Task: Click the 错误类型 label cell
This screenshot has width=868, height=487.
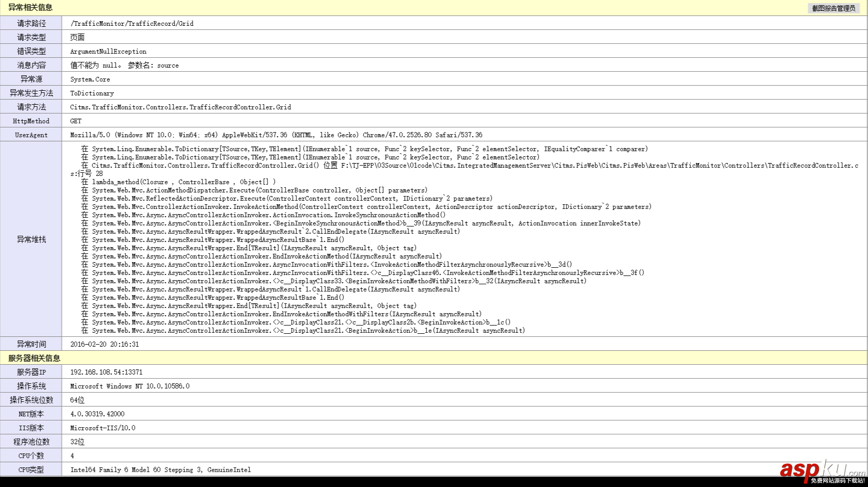Action: [x=31, y=51]
